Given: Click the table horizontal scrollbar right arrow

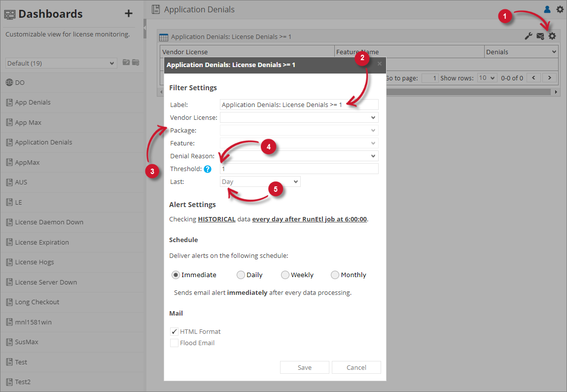Looking at the screenshot, I should pyautogui.click(x=556, y=92).
